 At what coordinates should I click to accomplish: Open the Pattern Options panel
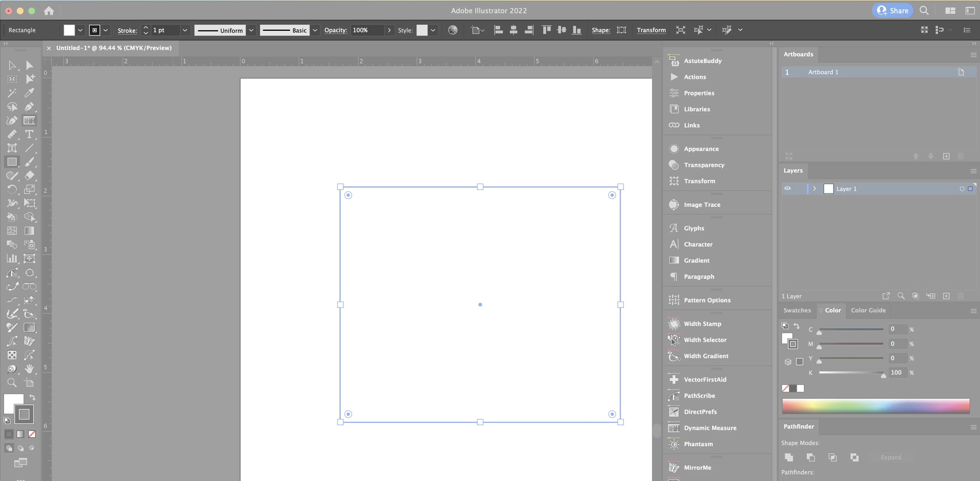pyautogui.click(x=707, y=300)
